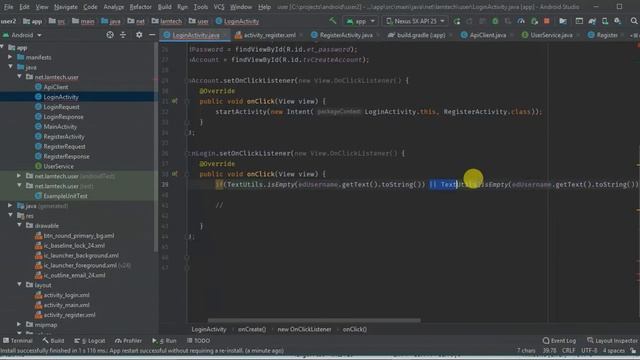Click Collapse All icon in Project panel
The width and height of the screenshot is (640, 360).
point(123,35)
